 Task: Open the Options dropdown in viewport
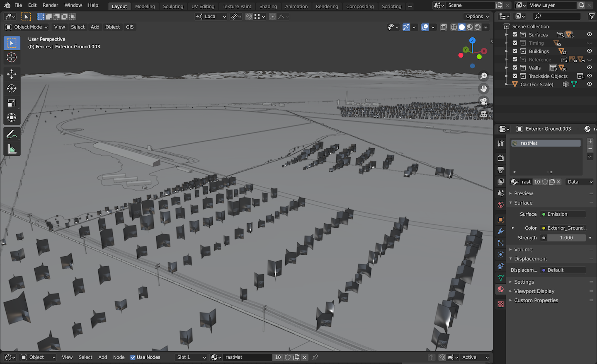click(477, 17)
